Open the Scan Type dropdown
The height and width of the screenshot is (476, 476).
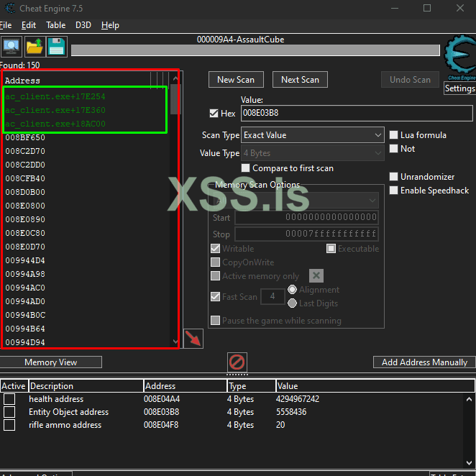pyautogui.click(x=312, y=135)
